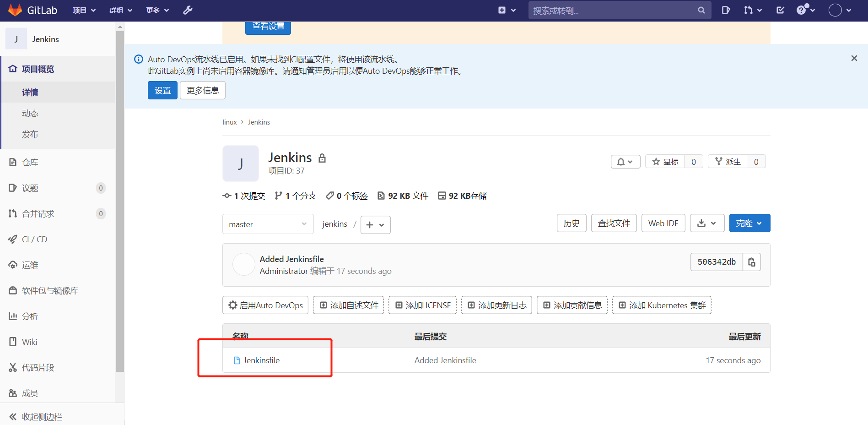Open the notification bell dropdown

[x=625, y=162]
